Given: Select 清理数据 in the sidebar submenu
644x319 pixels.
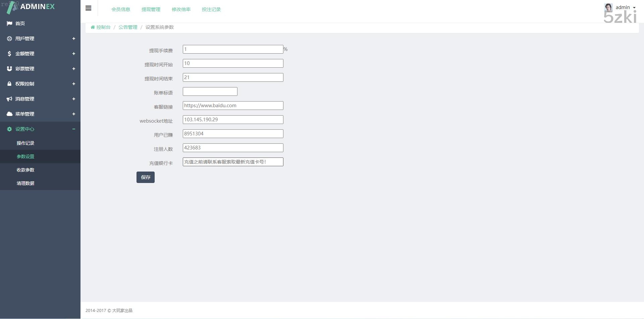Looking at the screenshot, I should tap(25, 183).
